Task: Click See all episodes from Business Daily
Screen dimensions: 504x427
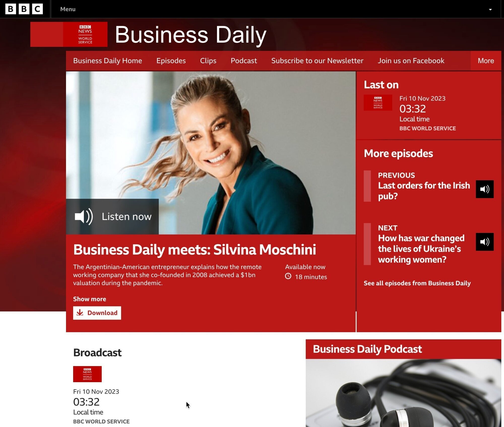Action: (417, 283)
